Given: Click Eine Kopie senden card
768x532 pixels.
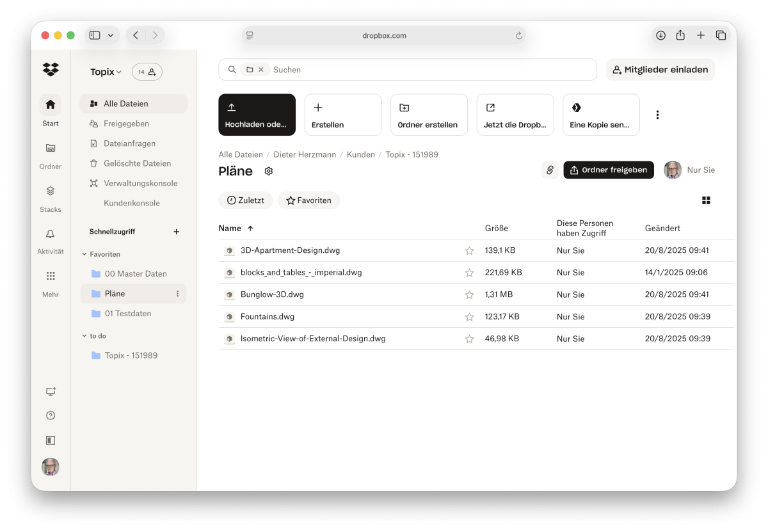Looking at the screenshot, I should pyautogui.click(x=601, y=115).
